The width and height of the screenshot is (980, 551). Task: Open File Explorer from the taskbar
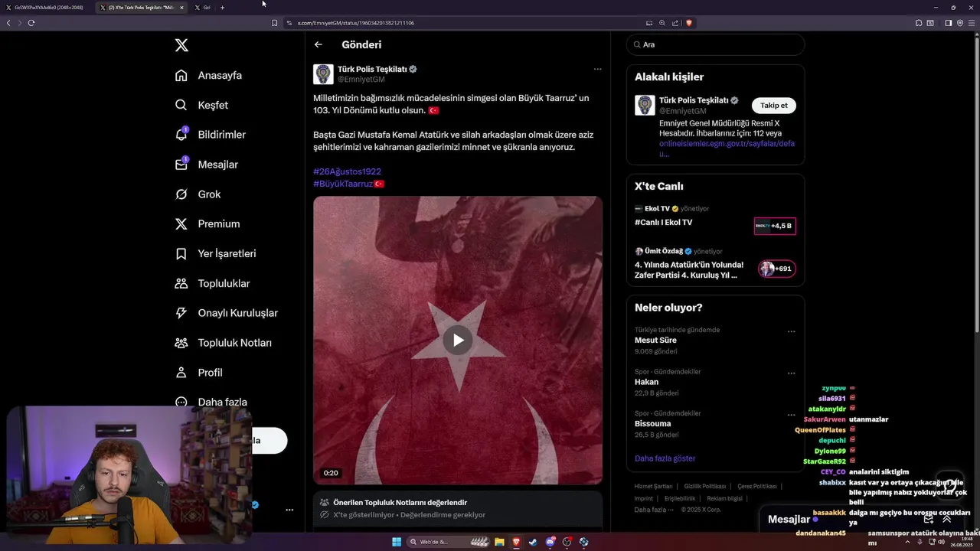(x=499, y=542)
